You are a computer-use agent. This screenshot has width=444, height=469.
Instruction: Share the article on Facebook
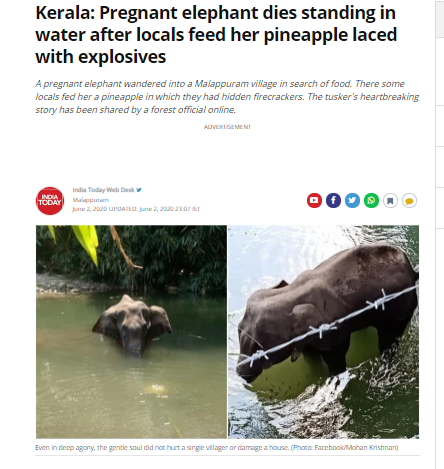[333, 200]
